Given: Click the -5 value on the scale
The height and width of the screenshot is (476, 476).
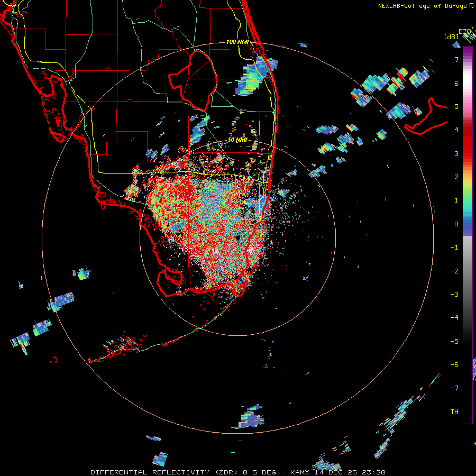Looking at the screenshot, I should 454,341.
